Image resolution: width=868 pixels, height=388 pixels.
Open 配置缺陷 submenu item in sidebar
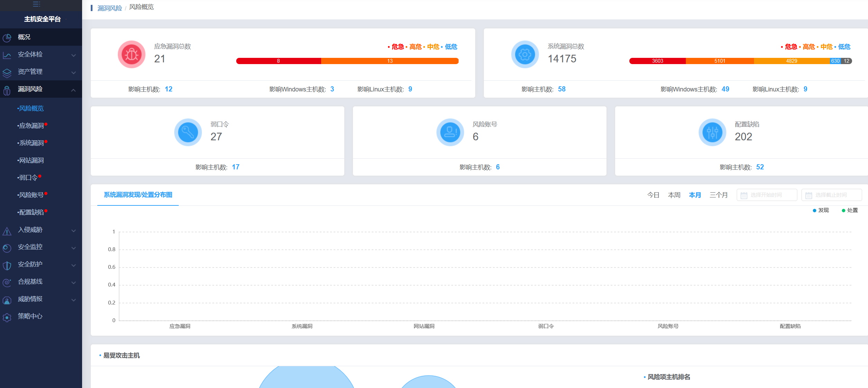point(30,212)
